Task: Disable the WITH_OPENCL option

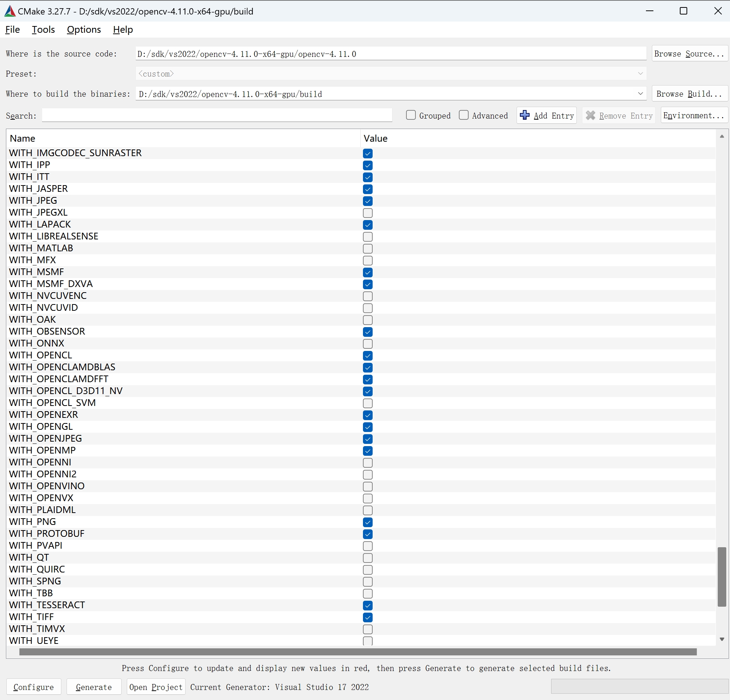Action: [x=368, y=356]
